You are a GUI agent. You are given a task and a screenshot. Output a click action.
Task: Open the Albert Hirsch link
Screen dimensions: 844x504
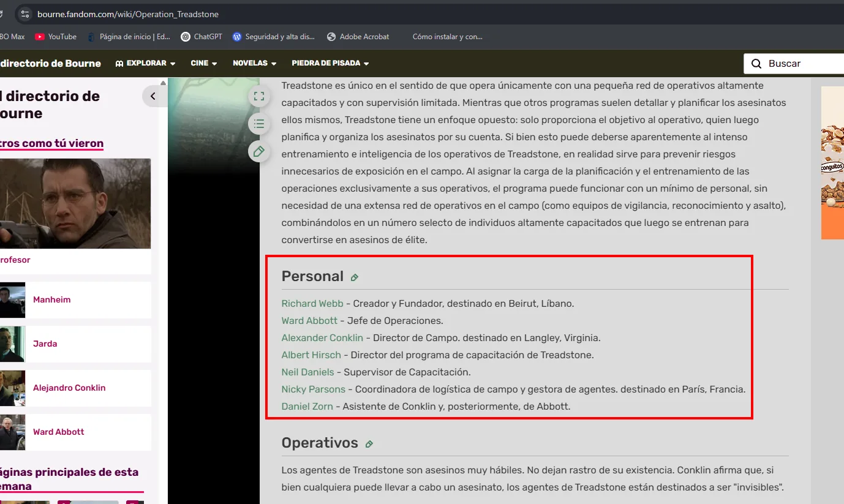[x=311, y=355]
